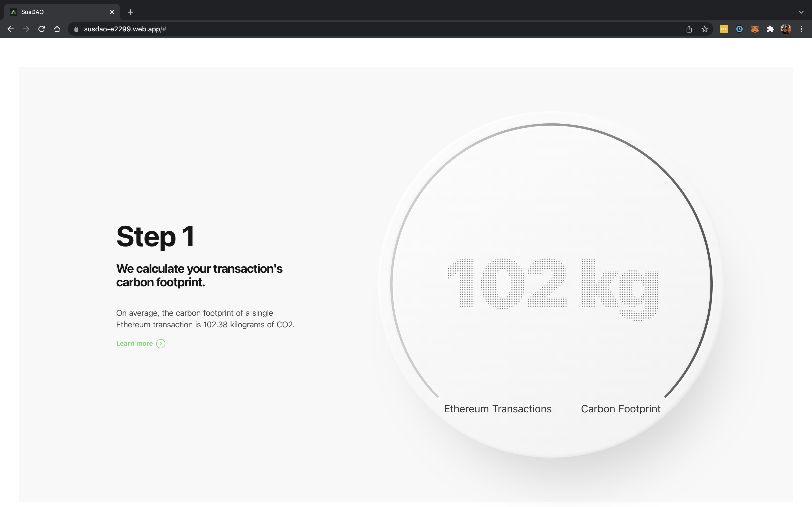Viewport: 812px width, 507px height.
Task: Click the lock site info icon
Action: (76, 29)
